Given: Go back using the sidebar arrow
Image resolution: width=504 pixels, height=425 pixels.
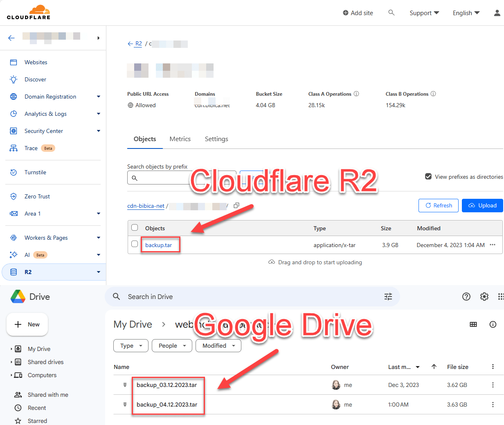Looking at the screenshot, I should point(11,38).
